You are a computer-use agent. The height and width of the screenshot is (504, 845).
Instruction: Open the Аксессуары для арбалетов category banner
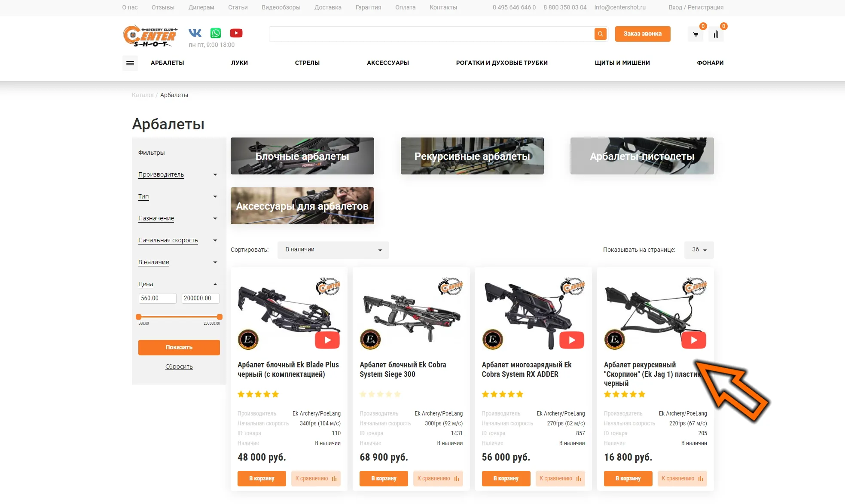(x=302, y=206)
